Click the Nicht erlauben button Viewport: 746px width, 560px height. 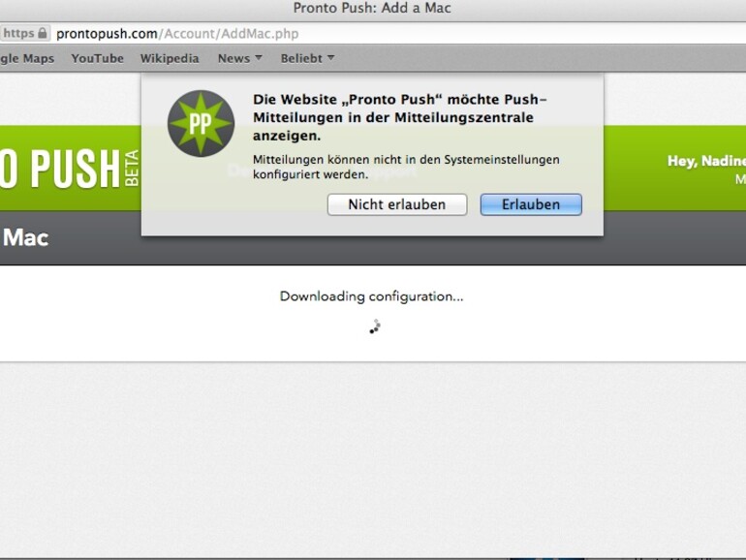point(397,204)
